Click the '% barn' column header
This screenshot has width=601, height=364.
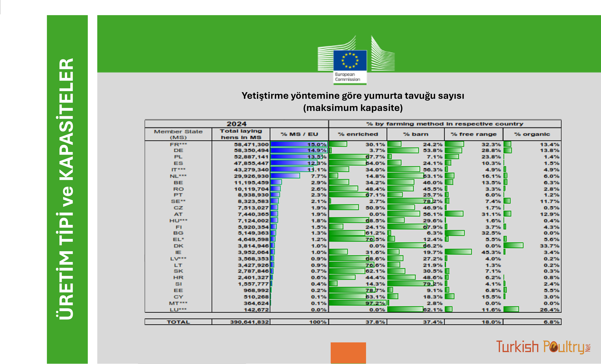[416, 134]
